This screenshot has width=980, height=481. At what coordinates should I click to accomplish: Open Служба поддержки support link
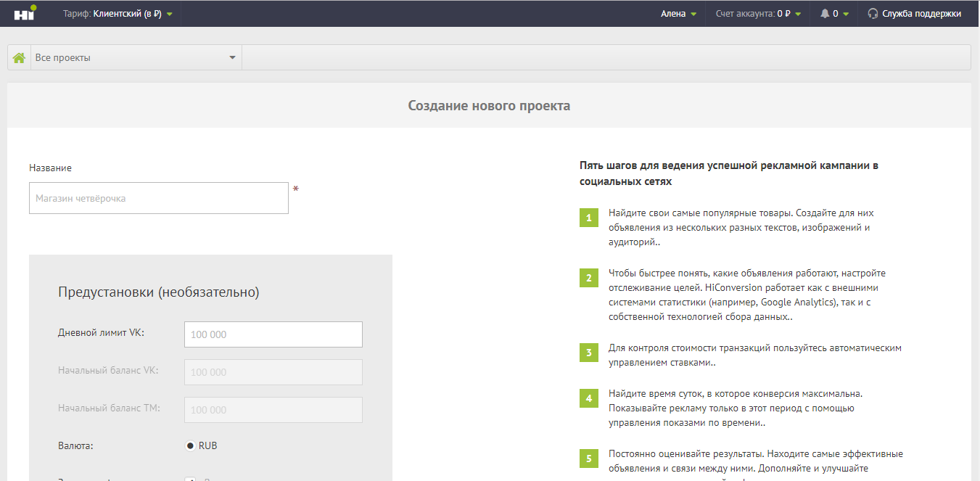pos(921,14)
